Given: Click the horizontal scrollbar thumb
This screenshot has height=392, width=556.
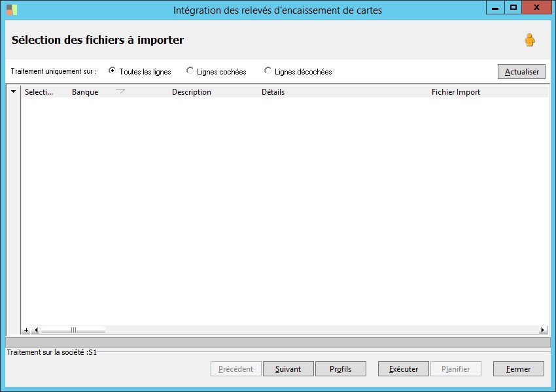Looking at the screenshot, I should pos(73,330).
